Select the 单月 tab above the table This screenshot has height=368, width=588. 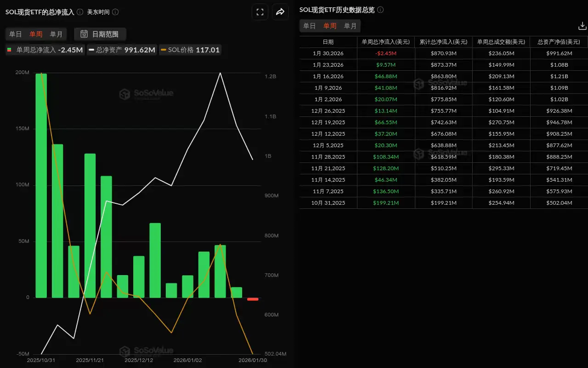[x=351, y=26]
